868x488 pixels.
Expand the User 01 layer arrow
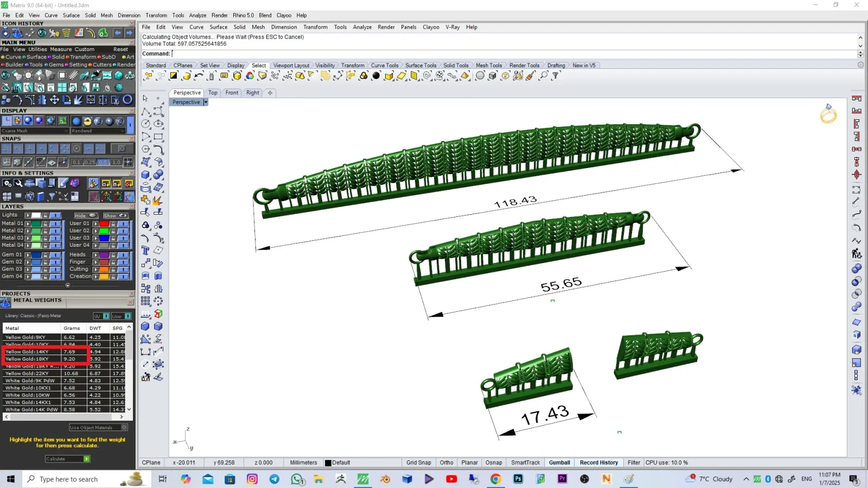(x=95, y=223)
